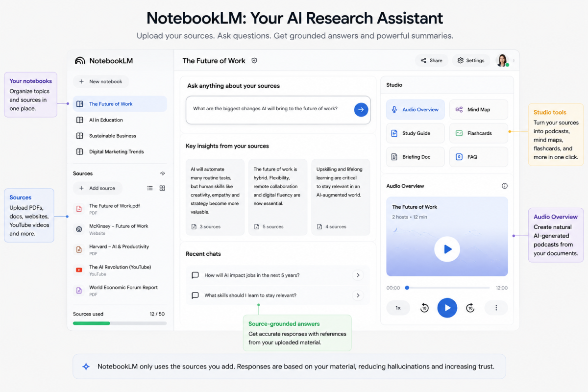Image resolution: width=588 pixels, height=392 pixels.
Task: Generate a Study Guide
Action: point(416,133)
